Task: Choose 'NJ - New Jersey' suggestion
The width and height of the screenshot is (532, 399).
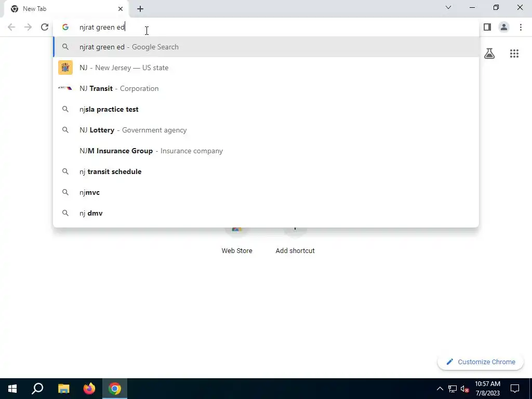Action: tap(266, 68)
